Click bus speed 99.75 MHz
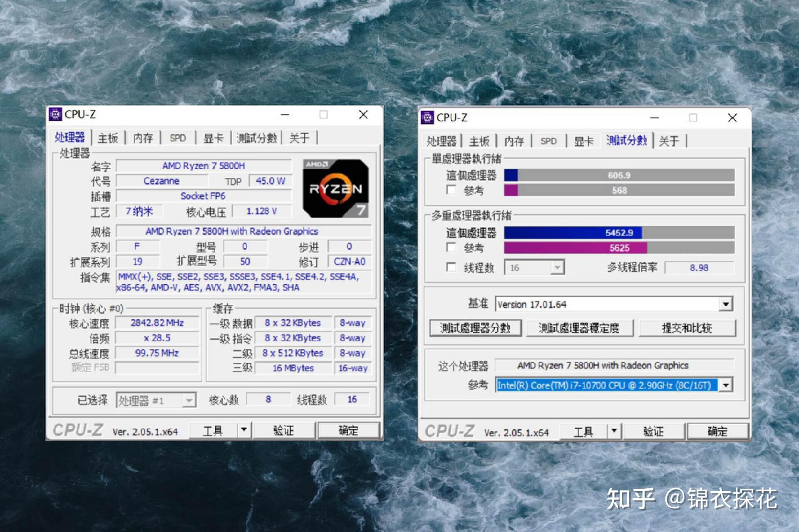 coord(157,353)
